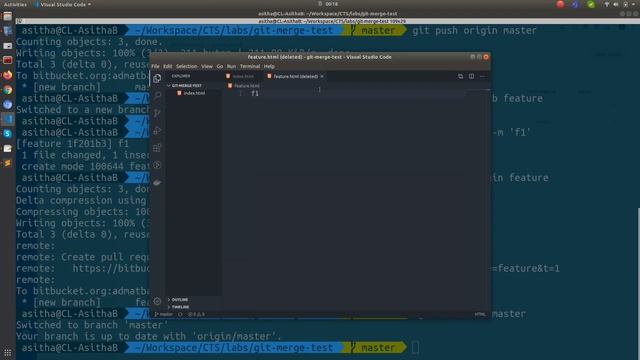640x360 pixels.
Task: Click the master branch in status bar
Action: (164, 314)
